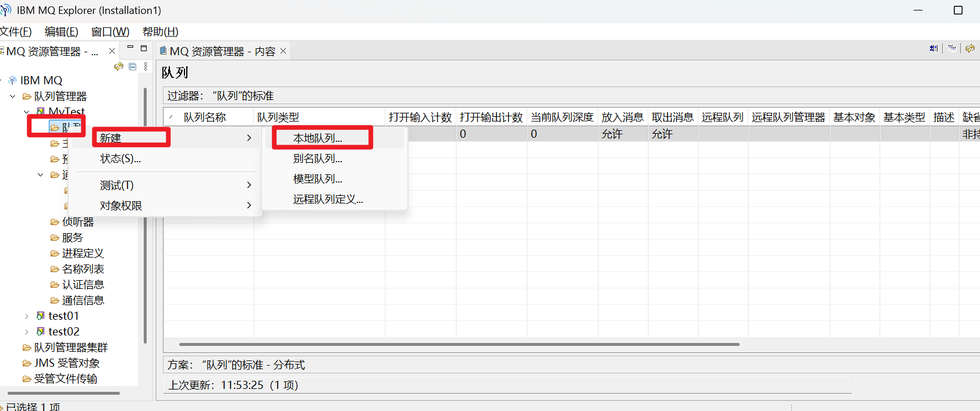Expand the test02 queue manager node
The width and height of the screenshot is (980, 411).
coord(26,331)
